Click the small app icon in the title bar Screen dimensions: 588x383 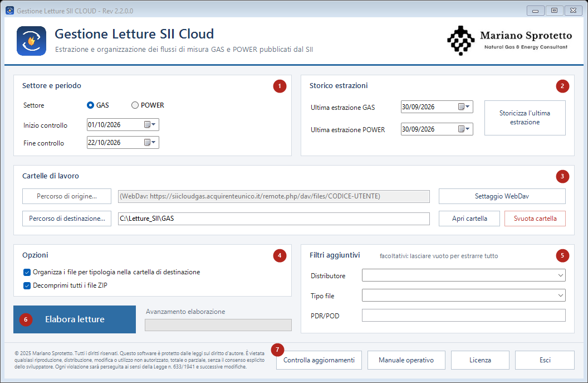point(10,11)
